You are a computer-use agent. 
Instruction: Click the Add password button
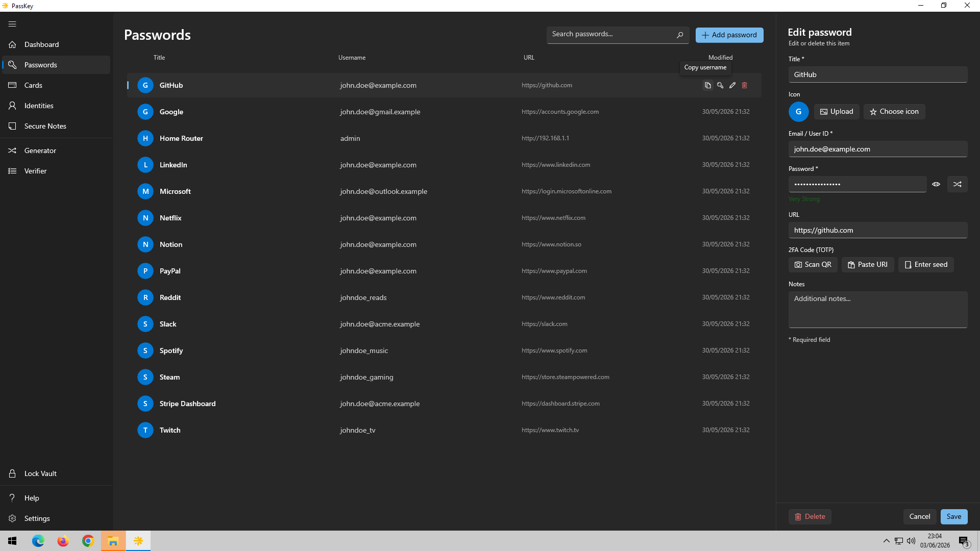pos(729,35)
